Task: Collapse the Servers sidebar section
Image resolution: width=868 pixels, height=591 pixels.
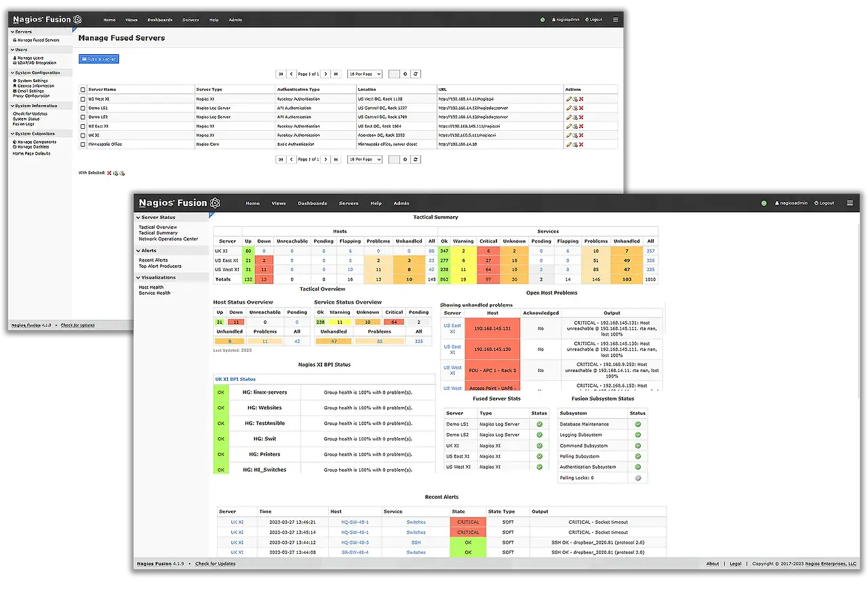Action: [41, 32]
